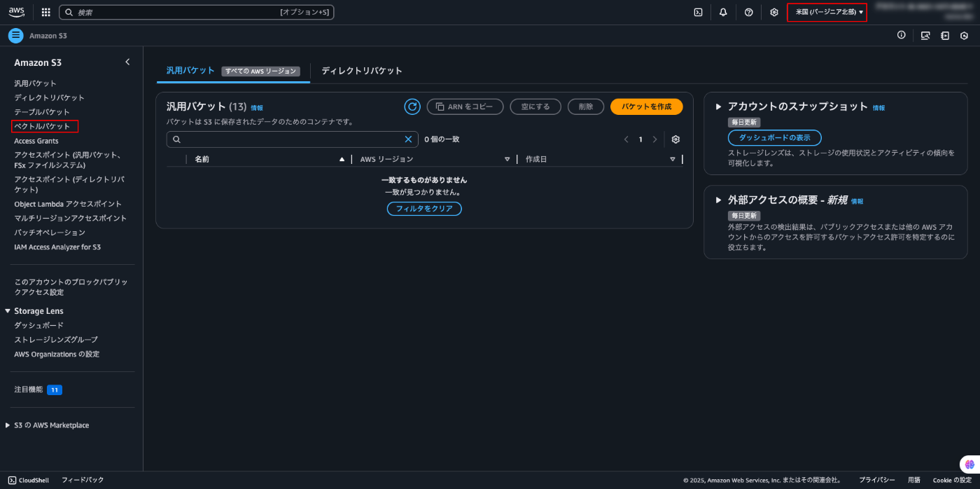This screenshot has width=980, height=489.
Task: Open Cookie の設定 in footer
Action: click(952, 480)
